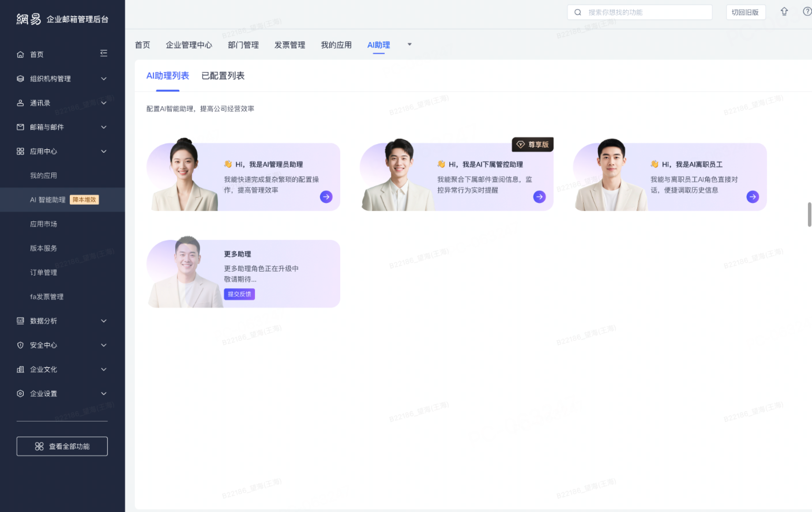Open AI下属管控助理 via its arrow button
This screenshot has width=812, height=512.
[x=540, y=197]
